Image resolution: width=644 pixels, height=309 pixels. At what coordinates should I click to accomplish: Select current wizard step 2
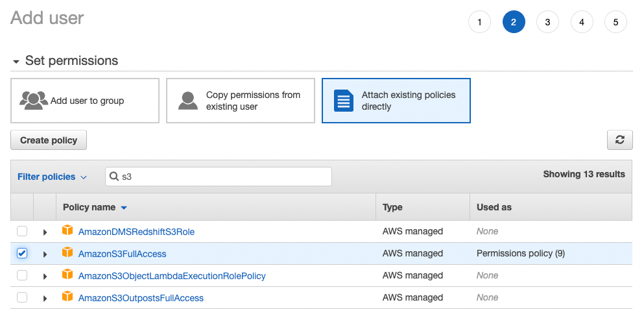pos(514,22)
